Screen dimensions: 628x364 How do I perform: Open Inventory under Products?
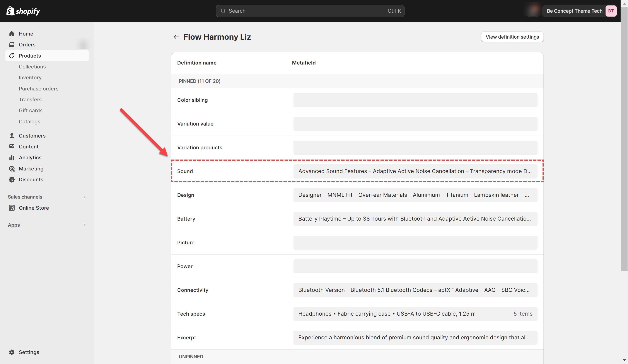[x=30, y=77]
